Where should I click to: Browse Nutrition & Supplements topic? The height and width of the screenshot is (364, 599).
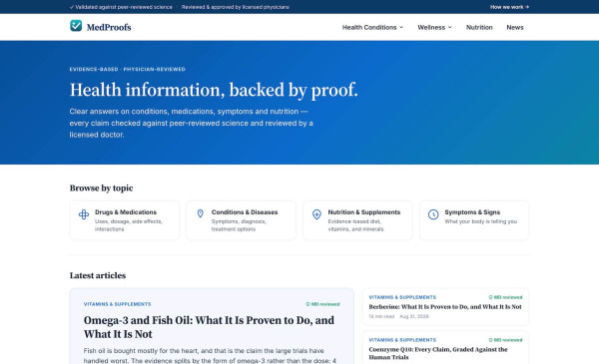357,220
